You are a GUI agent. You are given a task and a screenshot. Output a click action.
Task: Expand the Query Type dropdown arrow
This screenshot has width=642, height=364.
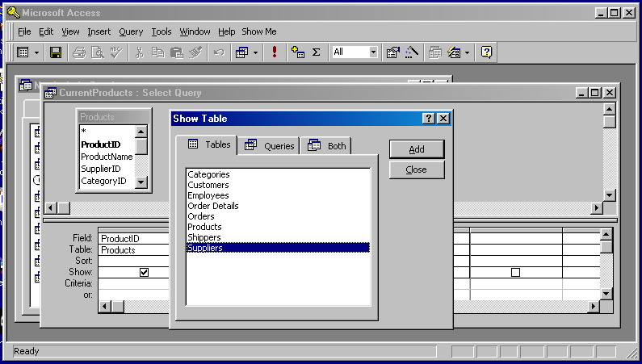tap(256, 52)
